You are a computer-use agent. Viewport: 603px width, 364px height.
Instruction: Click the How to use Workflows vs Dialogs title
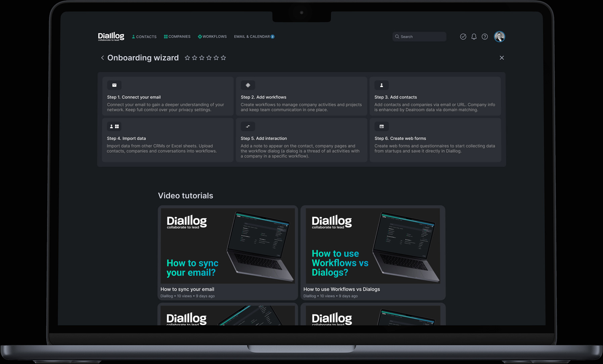342,289
